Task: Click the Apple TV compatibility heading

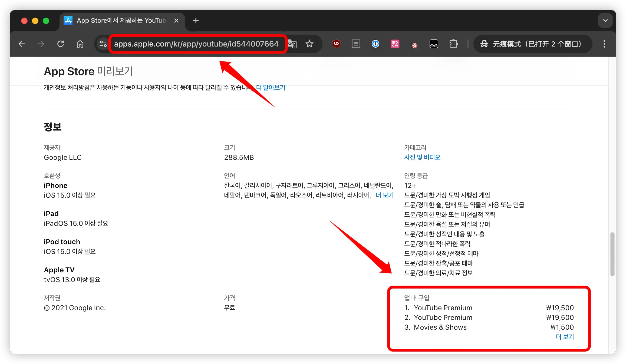Action: [59, 270]
